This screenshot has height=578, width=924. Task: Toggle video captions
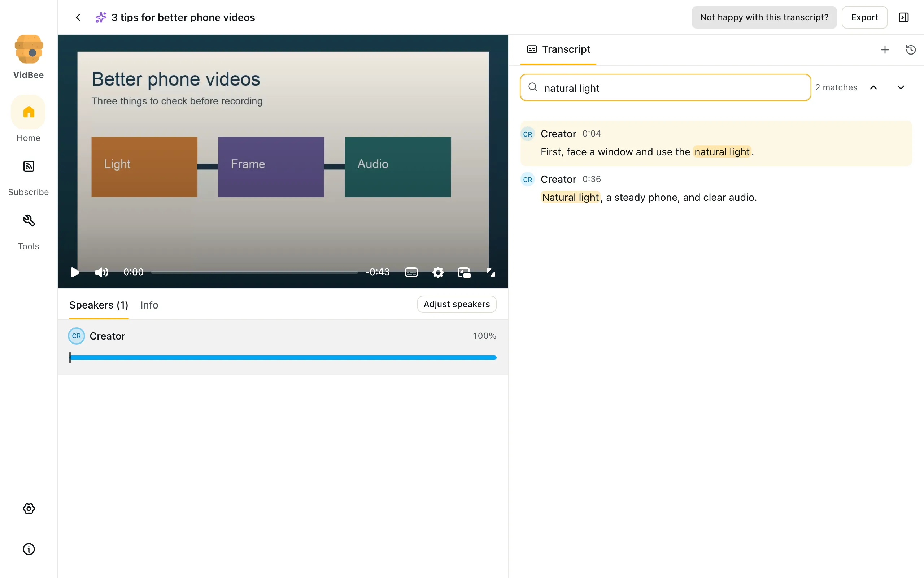tap(411, 272)
